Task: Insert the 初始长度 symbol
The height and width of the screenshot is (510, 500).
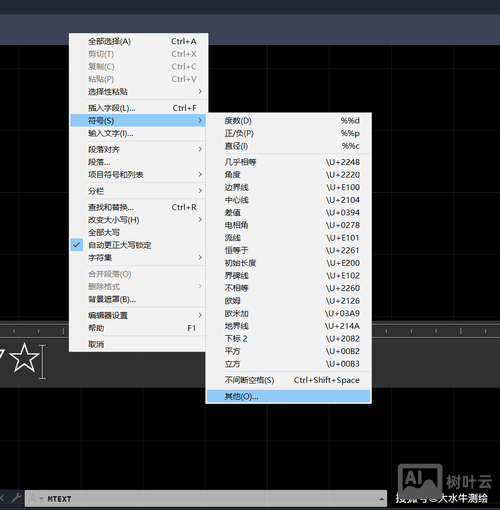Action: 289,263
